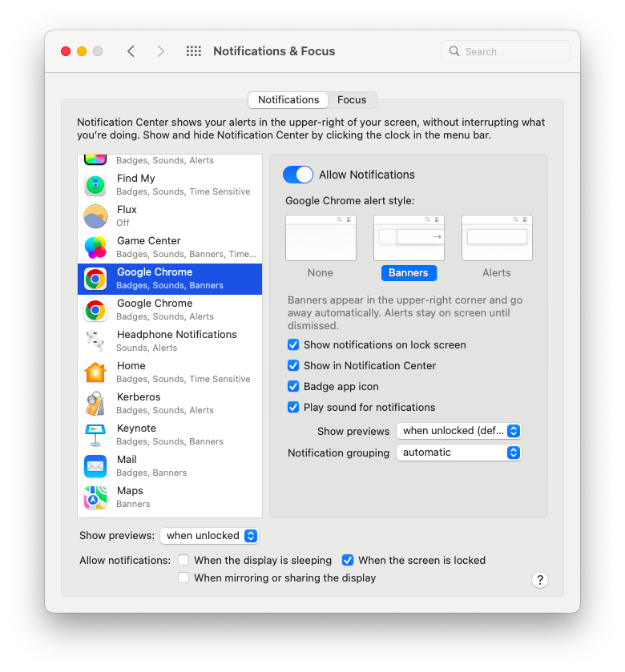
Task: Select the Headphone Notifications row
Action: tap(170, 341)
